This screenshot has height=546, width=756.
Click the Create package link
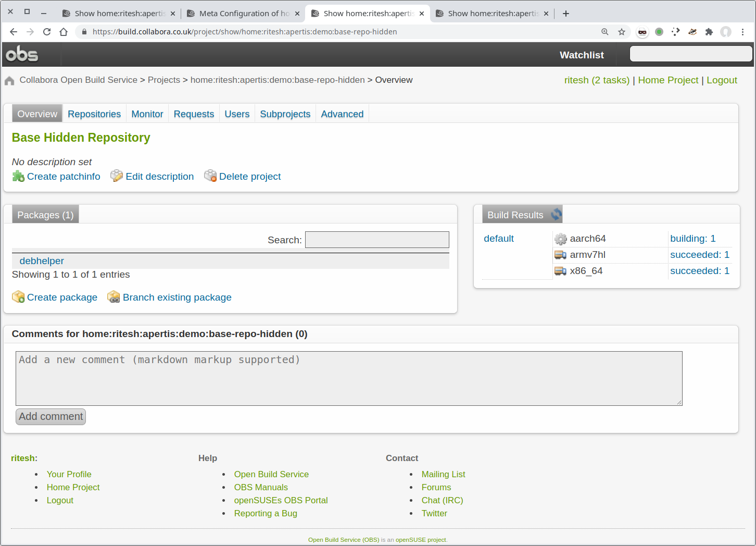tap(62, 297)
